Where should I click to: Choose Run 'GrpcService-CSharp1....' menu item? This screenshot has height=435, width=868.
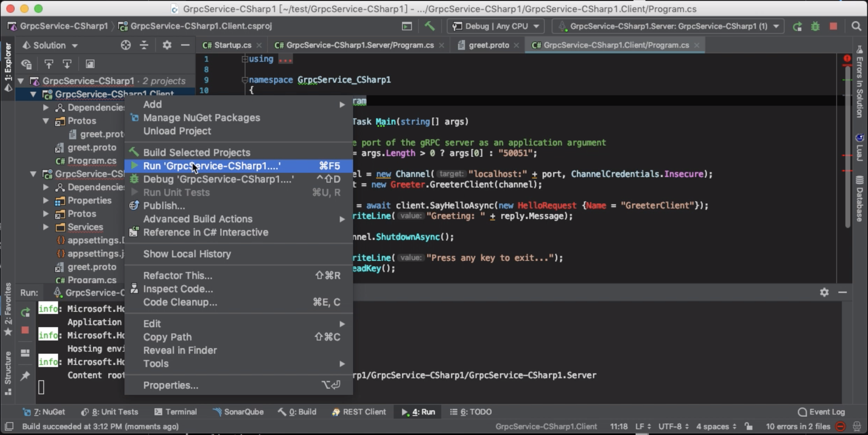coord(238,166)
